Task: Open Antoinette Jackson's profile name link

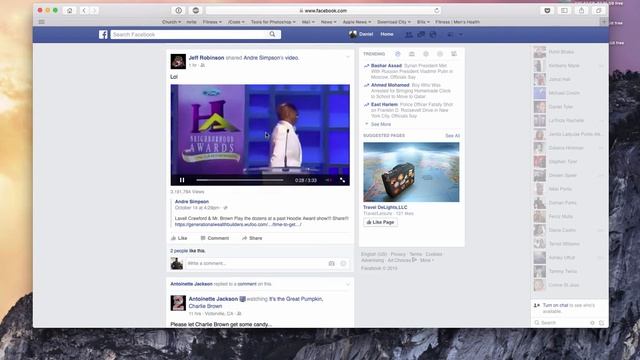Action: pyautogui.click(x=213, y=299)
